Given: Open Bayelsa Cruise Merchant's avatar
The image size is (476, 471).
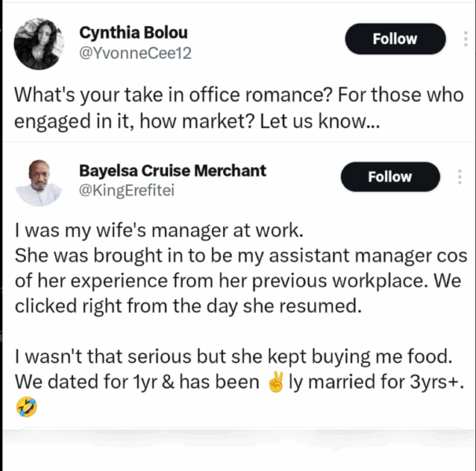Looking at the screenshot, I should point(38,182).
